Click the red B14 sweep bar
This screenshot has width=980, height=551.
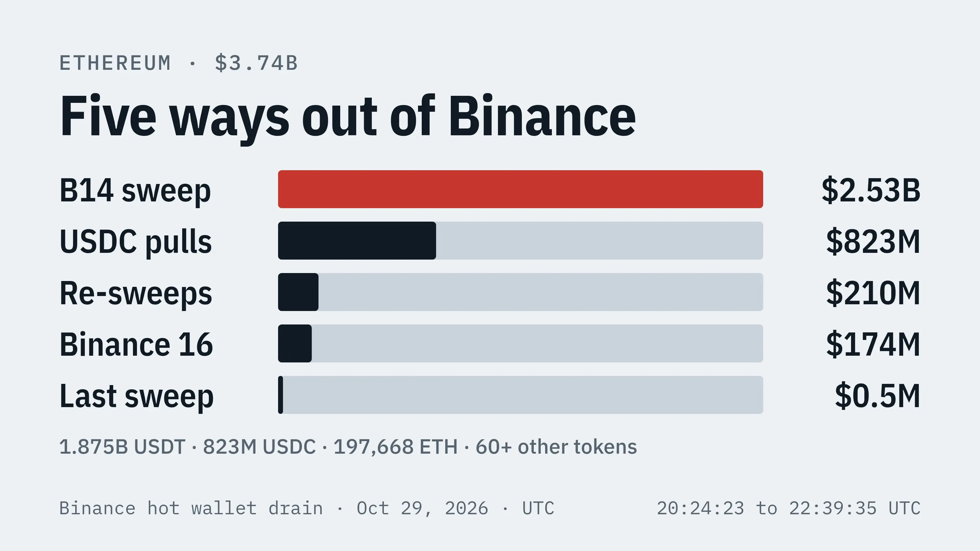click(520, 189)
